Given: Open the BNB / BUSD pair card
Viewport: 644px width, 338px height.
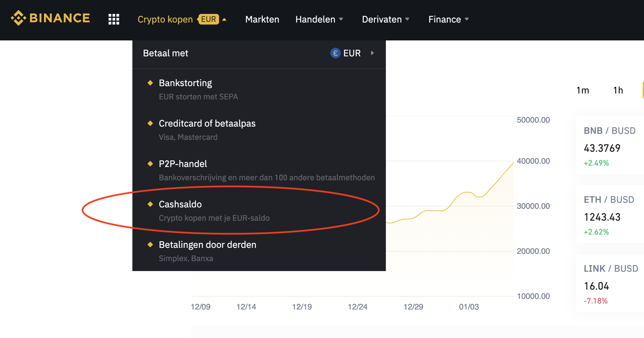Looking at the screenshot, I should coord(610,145).
